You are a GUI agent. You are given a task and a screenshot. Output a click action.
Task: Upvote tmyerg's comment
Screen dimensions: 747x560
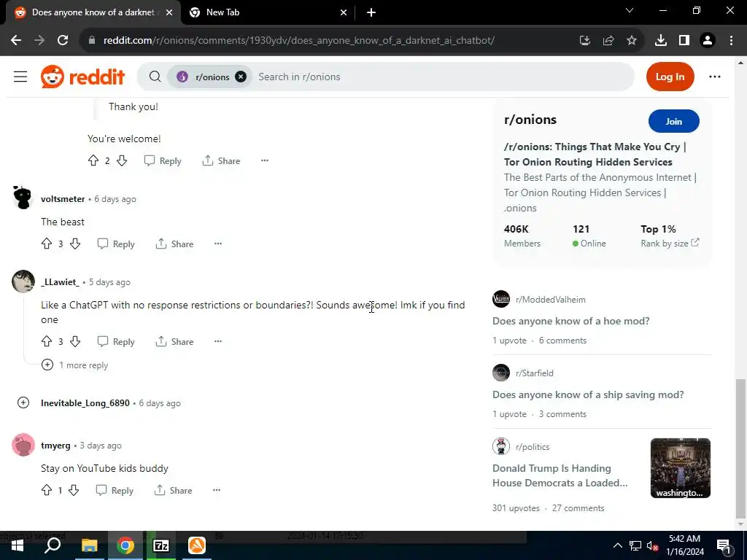[47, 491]
